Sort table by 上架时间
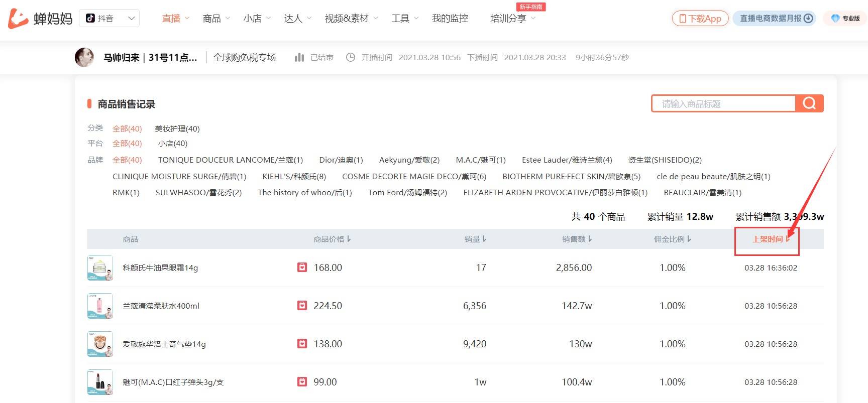The width and height of the screenshot is (868, 403). pos(772,239)
